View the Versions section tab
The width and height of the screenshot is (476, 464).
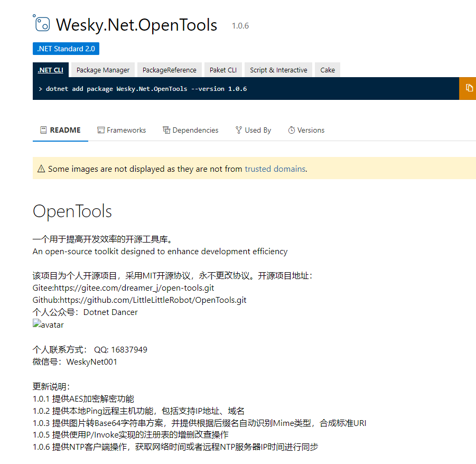click(x=306, y=131)
